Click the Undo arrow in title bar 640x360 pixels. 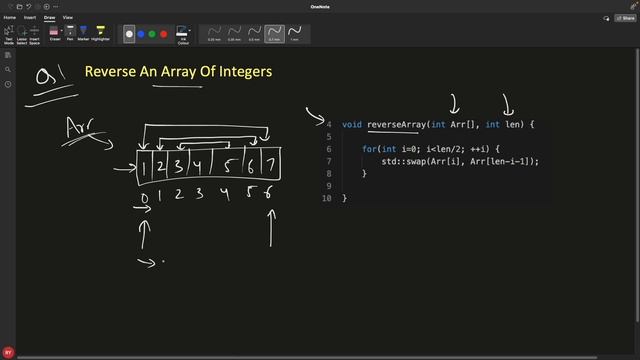(29, 7)
